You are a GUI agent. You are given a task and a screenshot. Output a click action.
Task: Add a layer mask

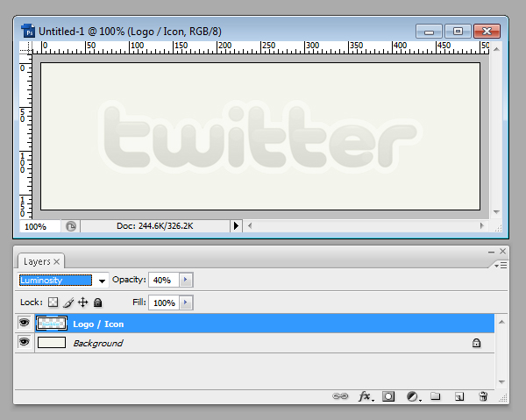[x=388, y=396]
